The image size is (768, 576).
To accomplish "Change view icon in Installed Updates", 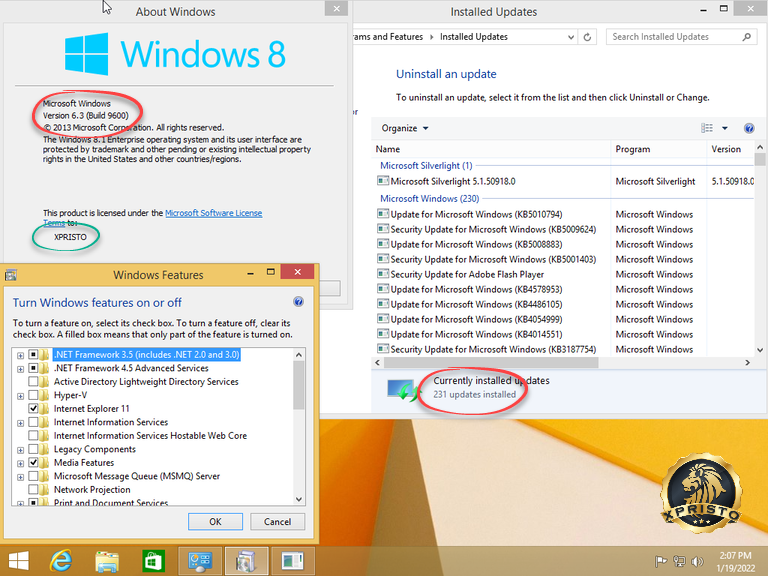I will click(707, 128).
